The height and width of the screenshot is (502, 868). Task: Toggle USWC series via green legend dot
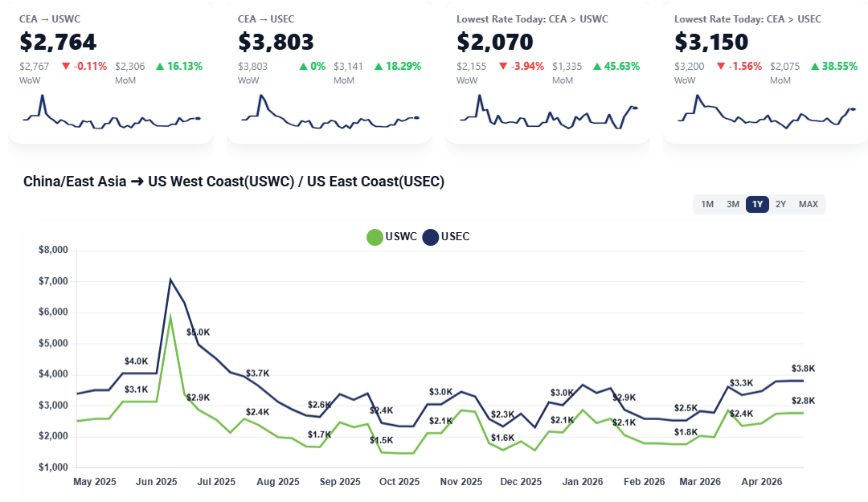coord(375,237)
